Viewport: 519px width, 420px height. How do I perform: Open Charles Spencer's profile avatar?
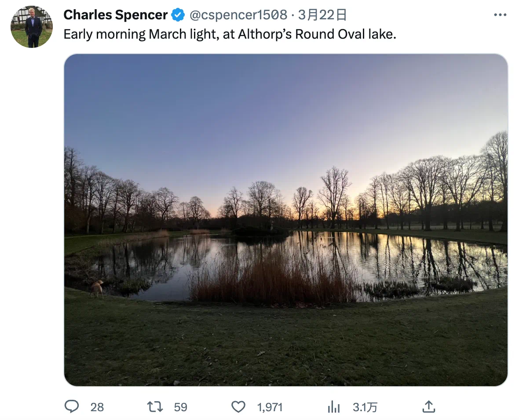pos(32,27)
